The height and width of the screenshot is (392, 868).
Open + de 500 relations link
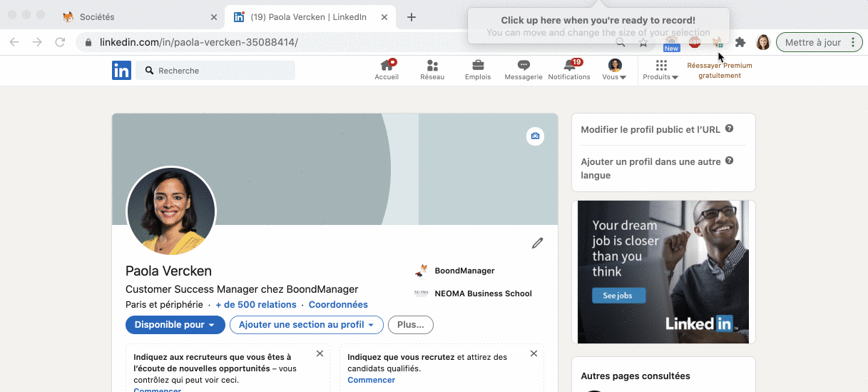[256, 305]
